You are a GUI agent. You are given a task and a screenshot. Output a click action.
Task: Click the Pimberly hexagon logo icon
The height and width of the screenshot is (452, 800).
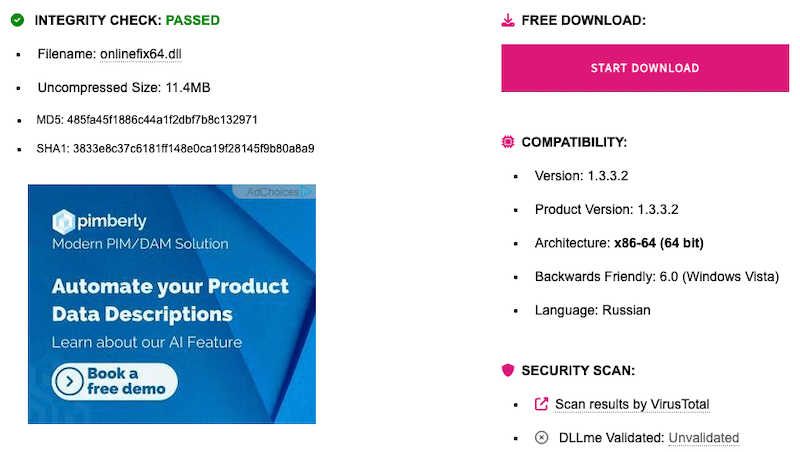pyautogui.click(x=64, y=221)
